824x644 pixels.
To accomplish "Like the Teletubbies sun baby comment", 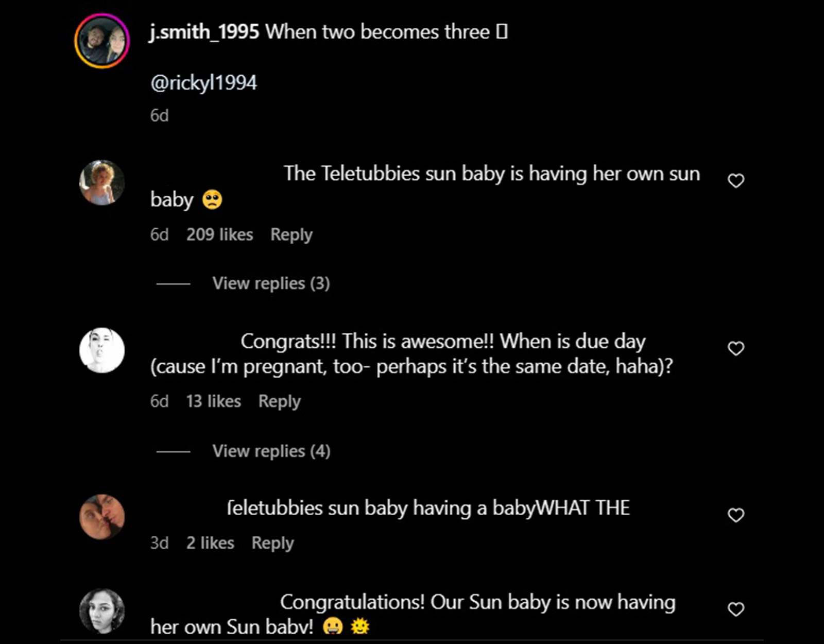I will tap(735, 180).
